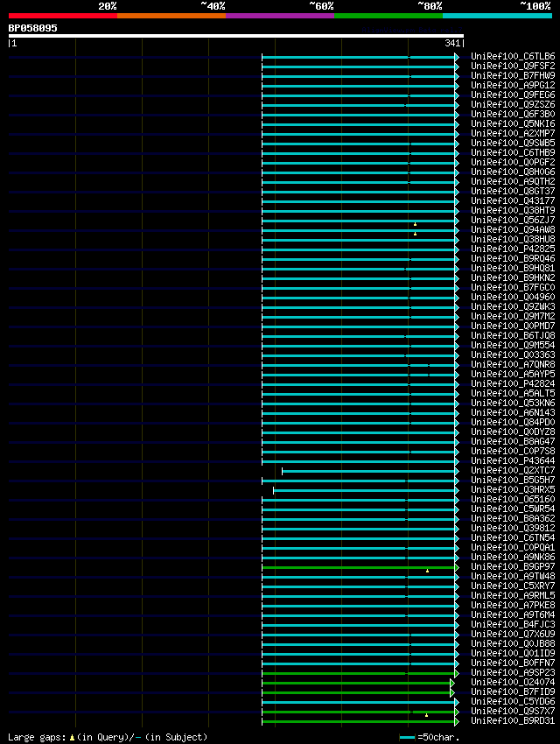Click label UniRef100_B8AG47
This screenshot has width=560, height=744.
click(x=513, y=442)
